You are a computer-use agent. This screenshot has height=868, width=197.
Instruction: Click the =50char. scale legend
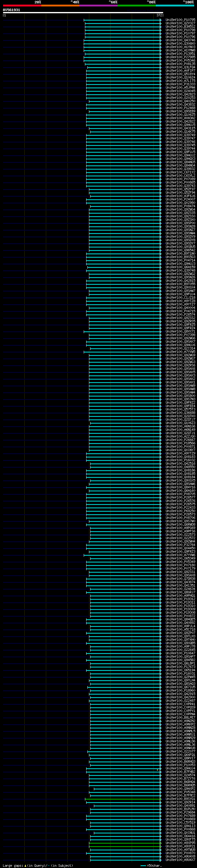point(151,865)
